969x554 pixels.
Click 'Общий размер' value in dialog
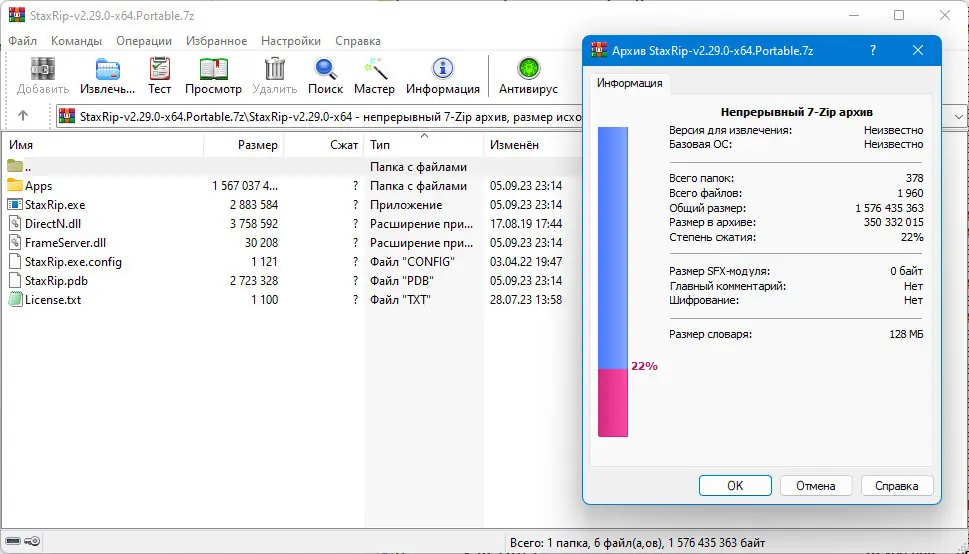point(890,208)
